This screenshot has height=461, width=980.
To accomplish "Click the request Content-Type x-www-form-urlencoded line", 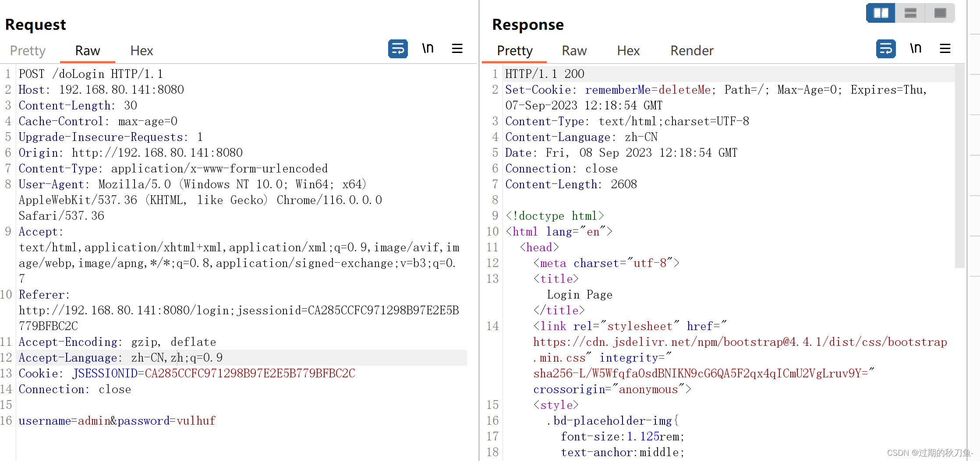I will click(x=173, y=169).
